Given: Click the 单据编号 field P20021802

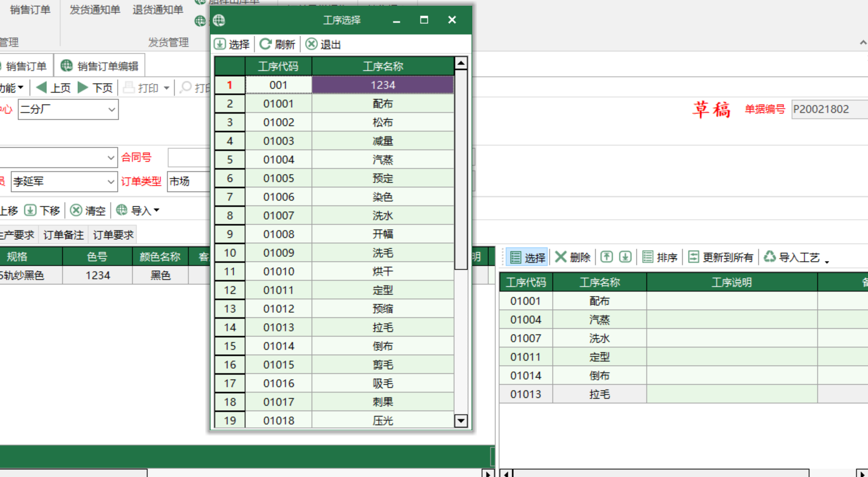Looking at the screenshot, I should coord(830,109).
